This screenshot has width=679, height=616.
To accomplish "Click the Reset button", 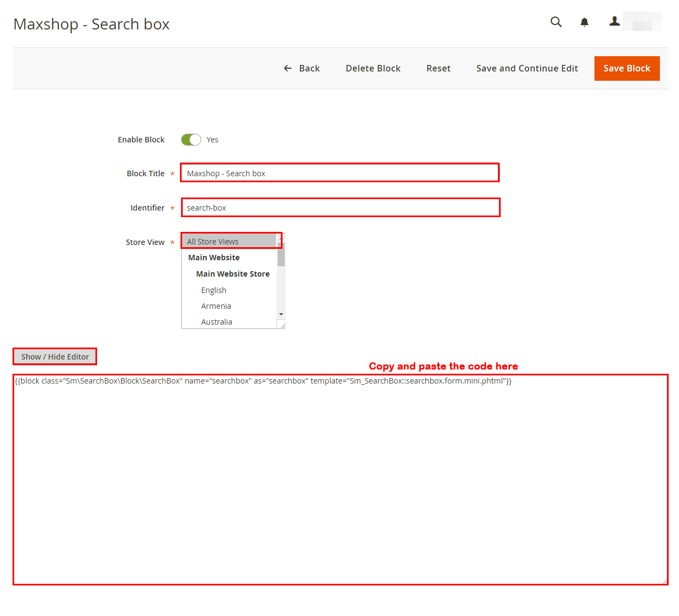I will pyautogui.click(x=438, y=68).
